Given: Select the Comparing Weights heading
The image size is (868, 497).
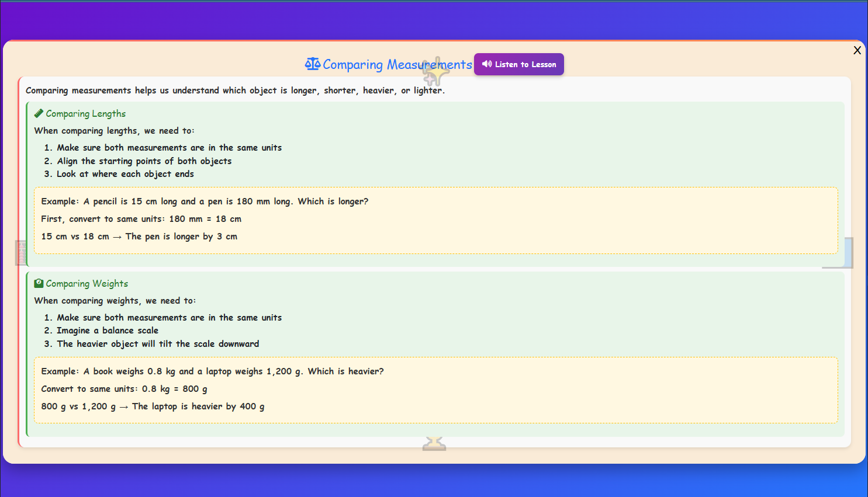Looking at the screenshot, I should point(87,283).
